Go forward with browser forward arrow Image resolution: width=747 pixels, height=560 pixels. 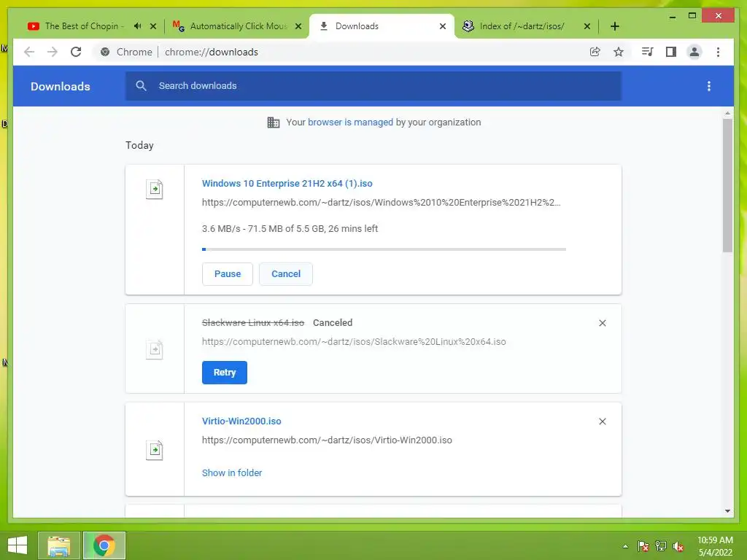pos(53,52)
